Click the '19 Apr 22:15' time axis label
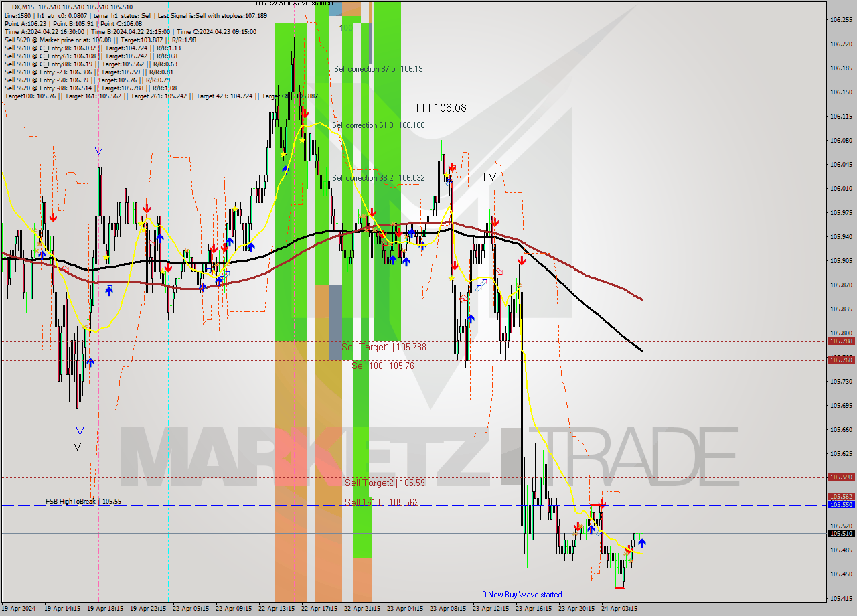The image size is (857, 616). [x=149, y=609]
